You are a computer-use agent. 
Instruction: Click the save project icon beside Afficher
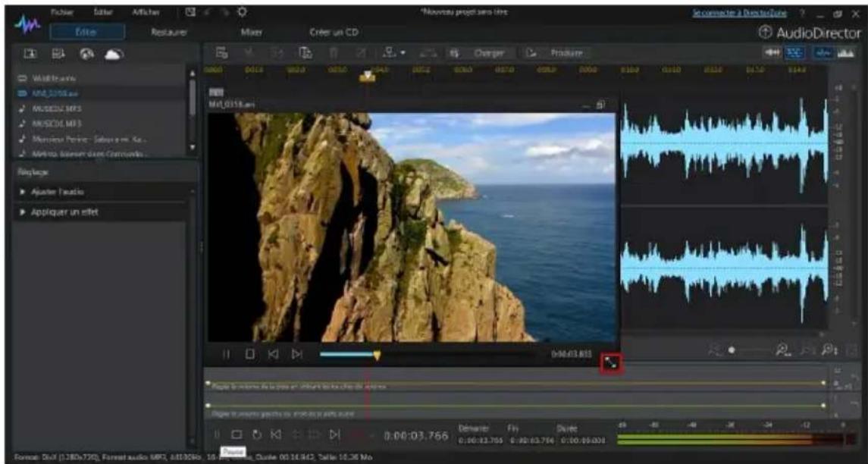click(190, 11)
